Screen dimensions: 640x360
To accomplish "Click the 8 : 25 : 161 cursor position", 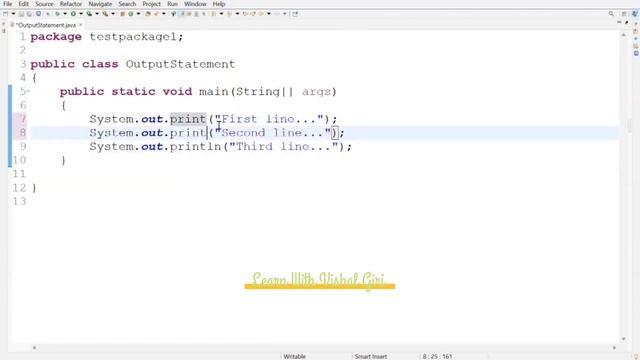I will pyautogui.click(x=437, y=356).
